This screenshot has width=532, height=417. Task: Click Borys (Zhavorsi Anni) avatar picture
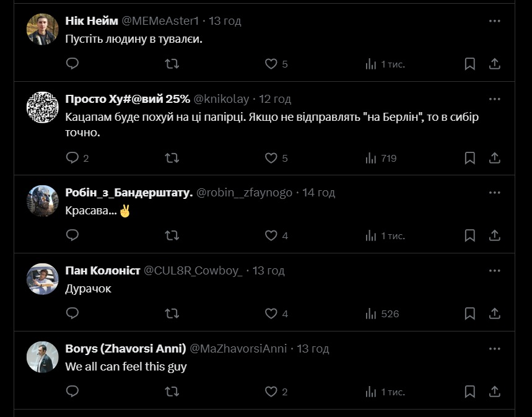(43, 358)
